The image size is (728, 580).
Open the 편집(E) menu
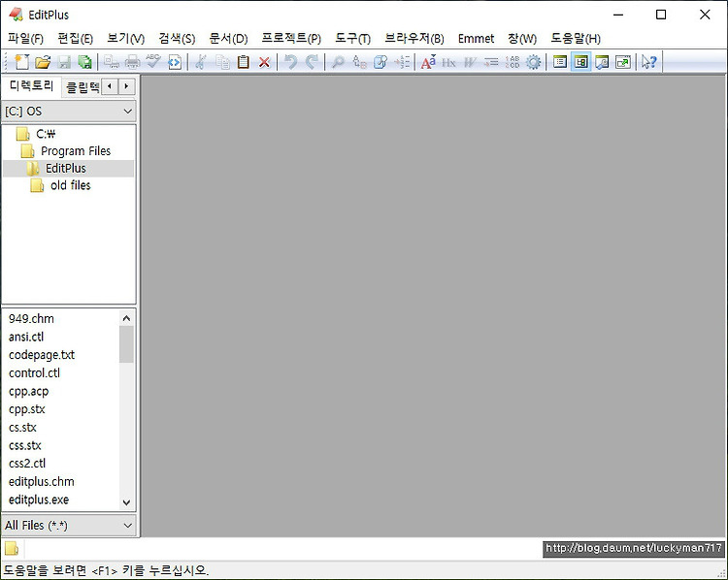tap(75, 39)
